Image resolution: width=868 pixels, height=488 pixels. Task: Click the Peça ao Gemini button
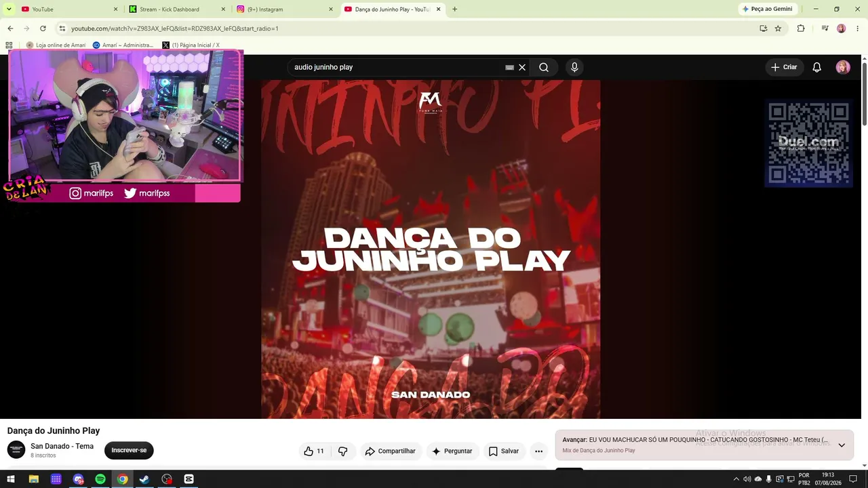click(x=767, y=9)
